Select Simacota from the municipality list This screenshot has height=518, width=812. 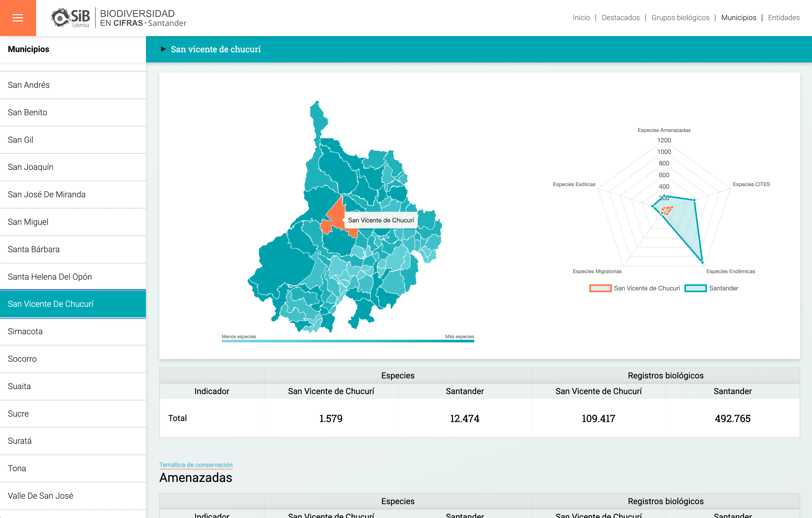pos(73,331)
